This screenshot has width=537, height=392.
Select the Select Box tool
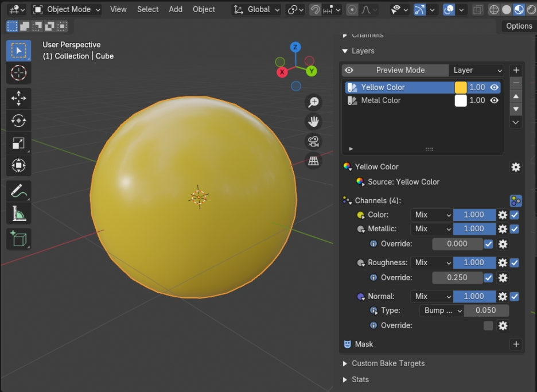[x=18, y=51]
